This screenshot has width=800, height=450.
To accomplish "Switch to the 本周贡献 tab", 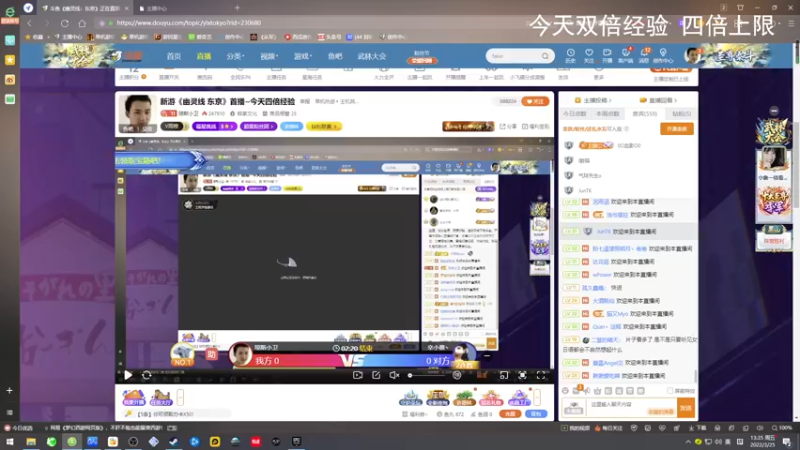I will [607, 114].
